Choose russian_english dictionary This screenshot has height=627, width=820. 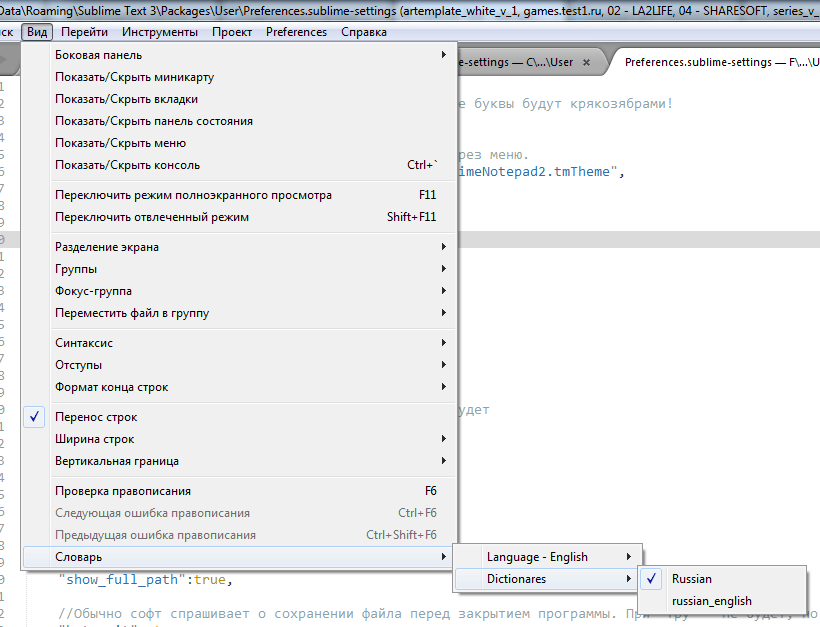[711, 601]
